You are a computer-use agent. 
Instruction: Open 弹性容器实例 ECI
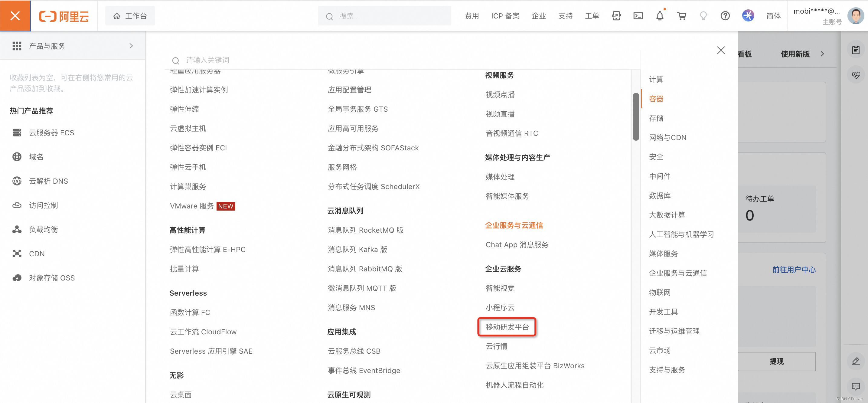click(198, 148)
